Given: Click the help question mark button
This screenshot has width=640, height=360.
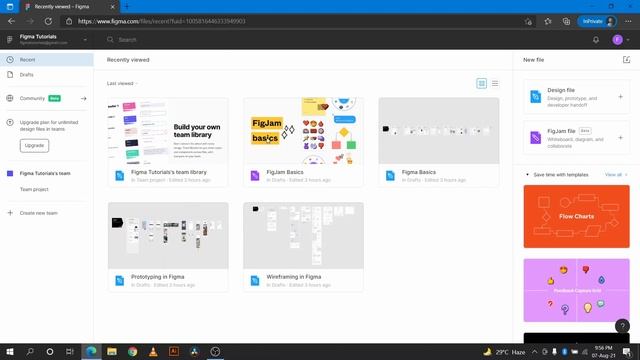Looking at the screenshot, I should [622, 326].
